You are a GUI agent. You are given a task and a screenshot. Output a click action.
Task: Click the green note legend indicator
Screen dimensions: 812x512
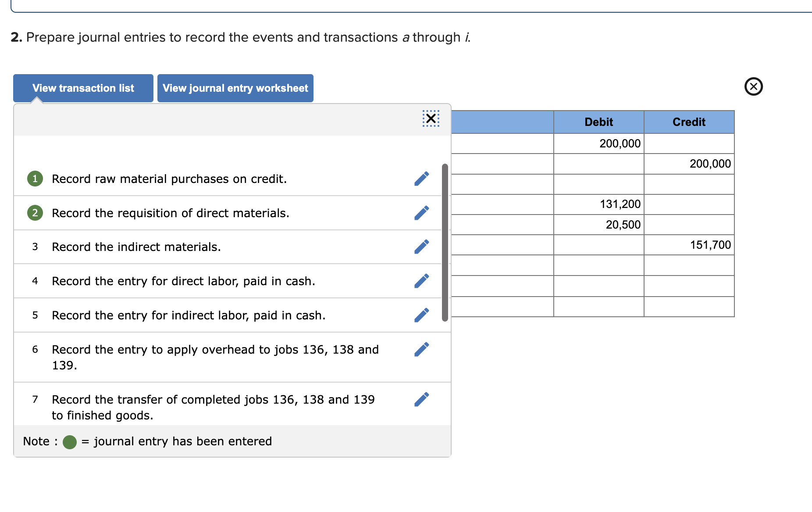(x=69, y=441)
